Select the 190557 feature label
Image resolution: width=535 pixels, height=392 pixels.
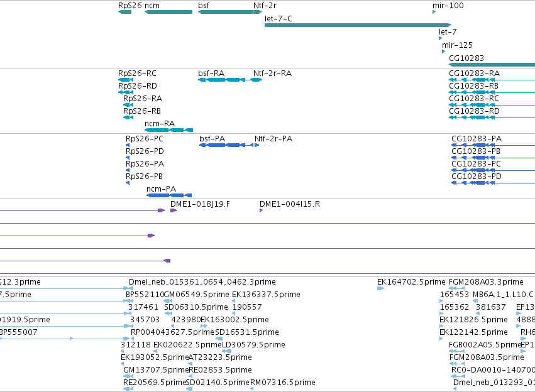[247, 307]
